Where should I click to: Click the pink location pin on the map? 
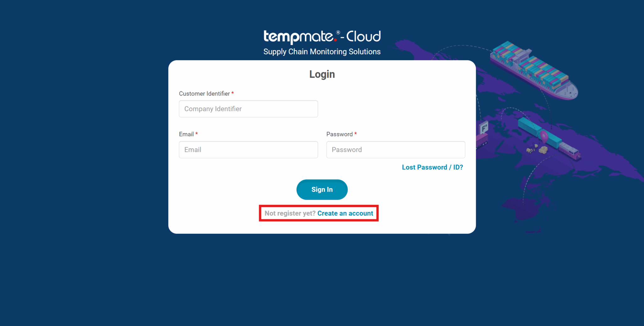click(544, 137)
